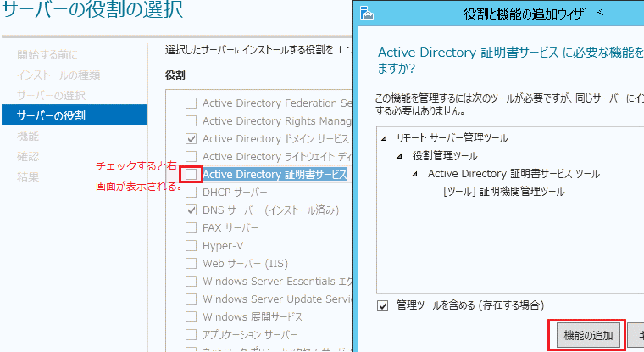
Task: Toggle 管理ツールを含める checkbox
Action: click(x=382, y=305)
